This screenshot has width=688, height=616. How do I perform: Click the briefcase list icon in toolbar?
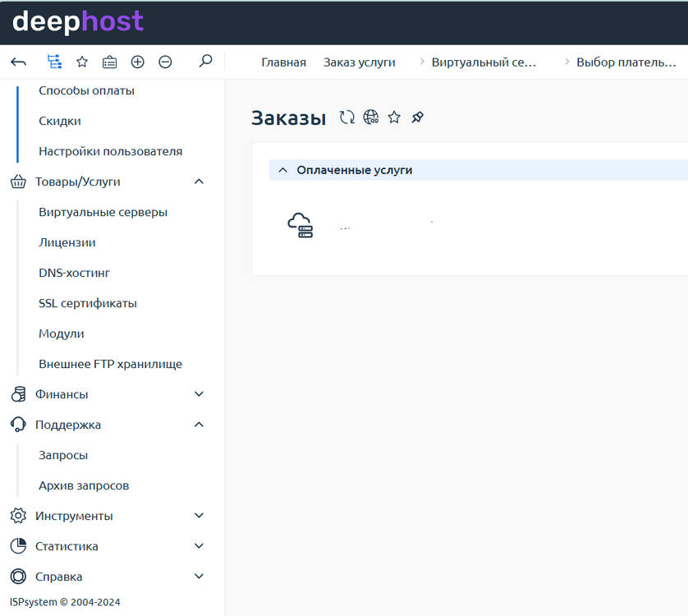coord(110,62)
